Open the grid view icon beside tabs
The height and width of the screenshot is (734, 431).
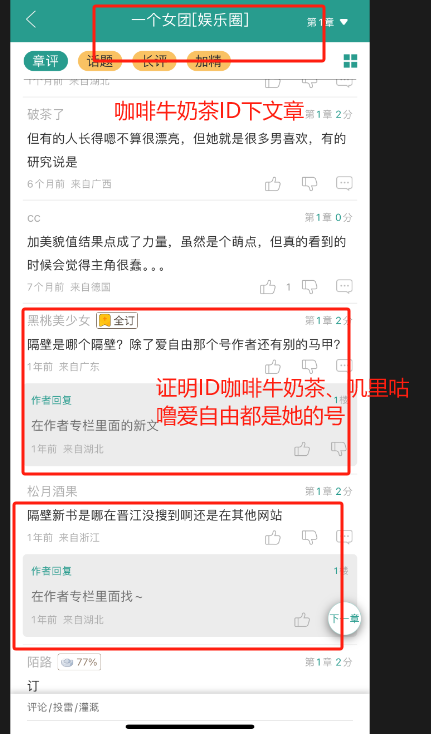point(350,61)
